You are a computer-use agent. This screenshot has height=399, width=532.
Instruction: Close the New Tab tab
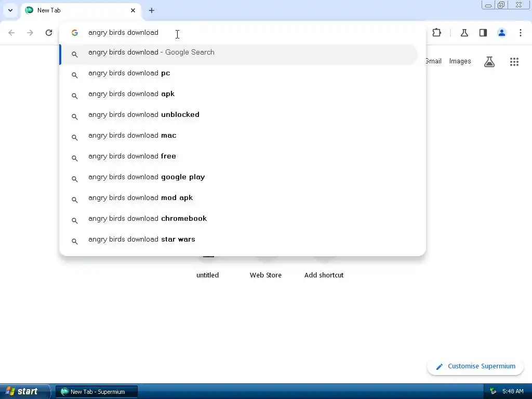[x=133, y=10]
